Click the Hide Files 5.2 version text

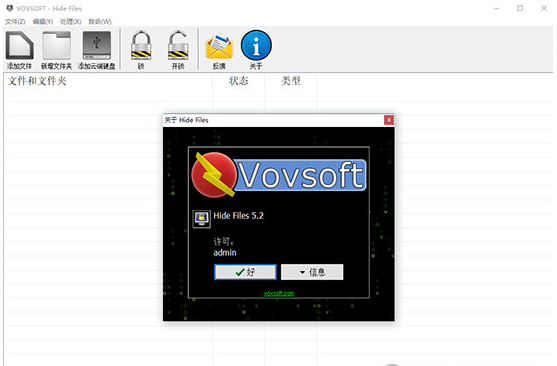(x=238, y=216)
